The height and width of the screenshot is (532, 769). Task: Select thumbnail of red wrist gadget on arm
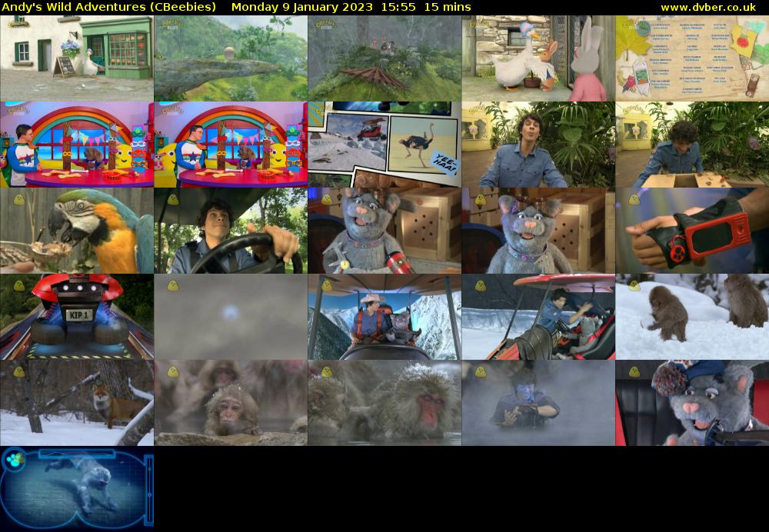click(692, 231)
